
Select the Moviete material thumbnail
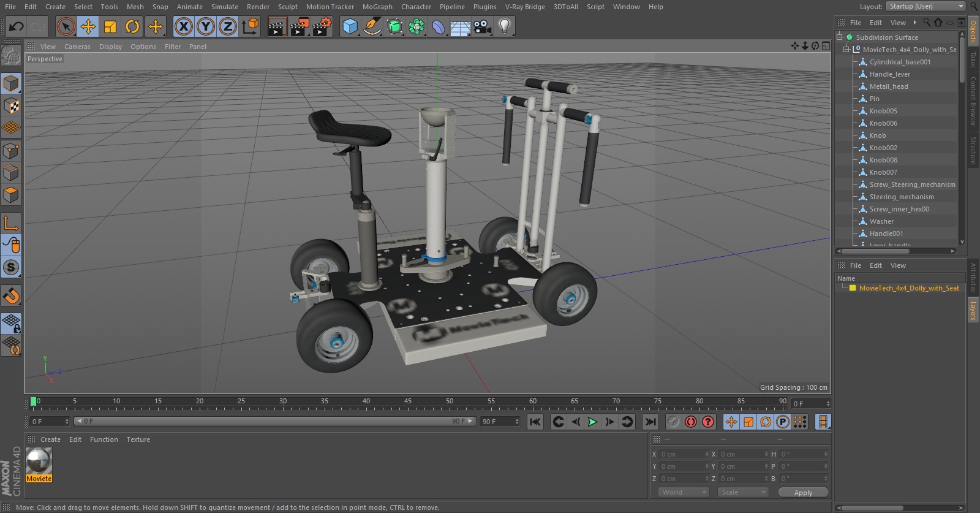pyautogui.click(x=39, y=461)
